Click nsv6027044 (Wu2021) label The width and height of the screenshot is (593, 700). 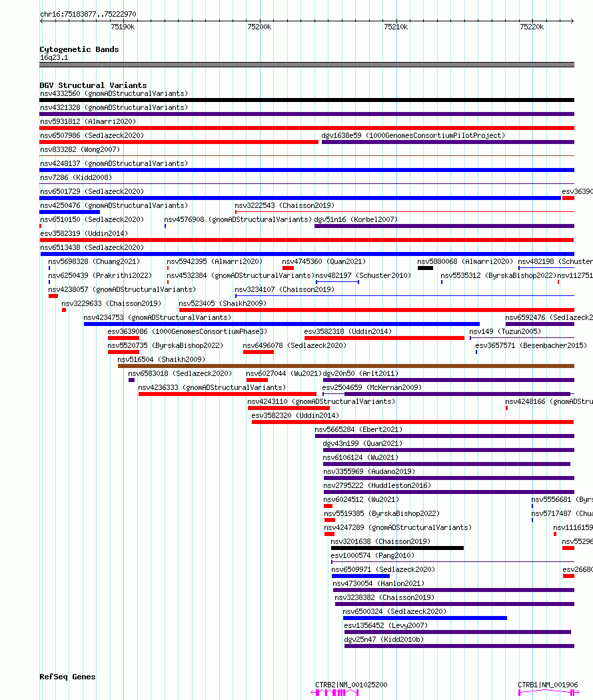[x=284, y=373]
